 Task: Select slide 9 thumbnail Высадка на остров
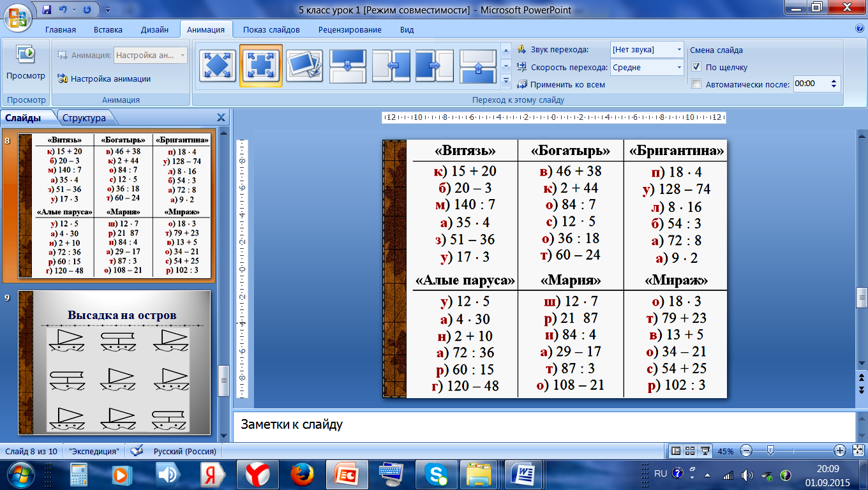point(114,362)
